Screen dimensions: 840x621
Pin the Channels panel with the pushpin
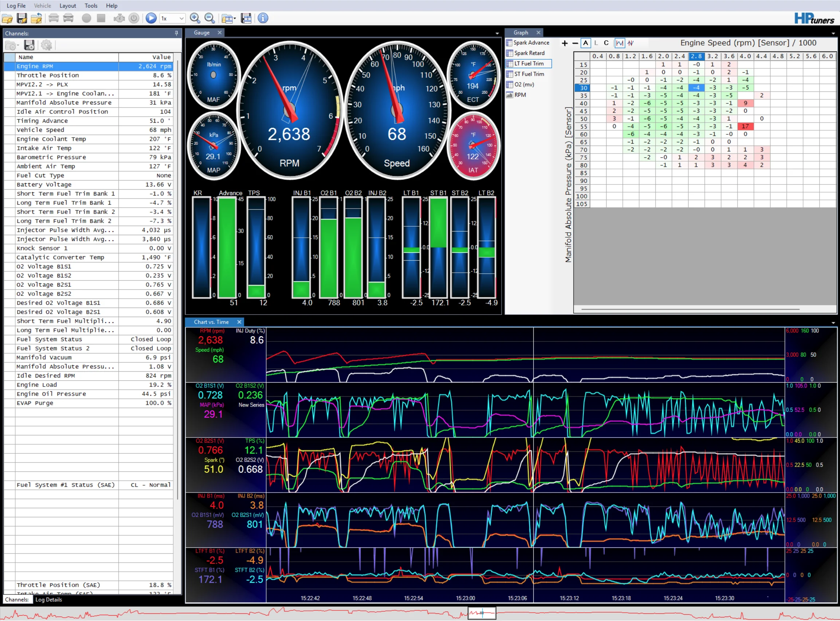pos(176,33)
